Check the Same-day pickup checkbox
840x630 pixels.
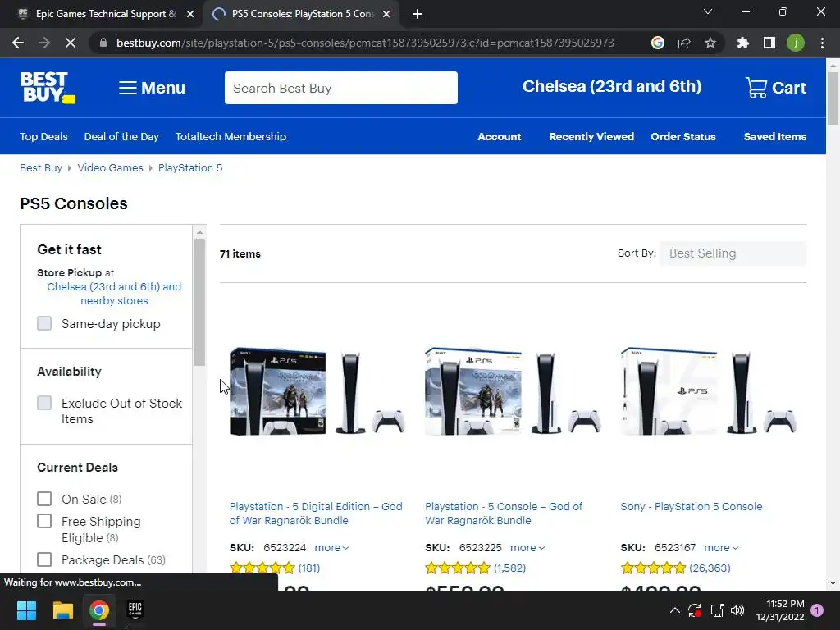coord(44,323)
